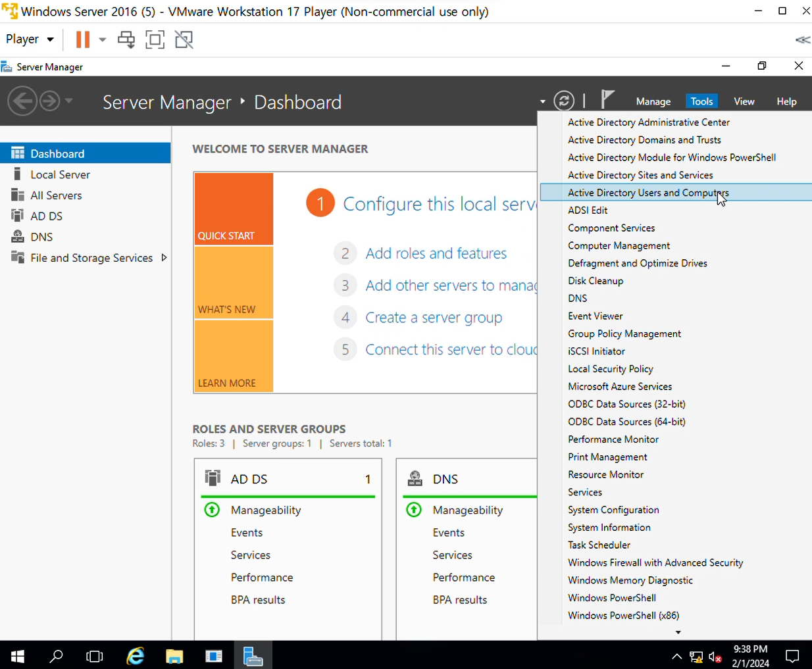Open the Manage menu

[x=653, y=101]
